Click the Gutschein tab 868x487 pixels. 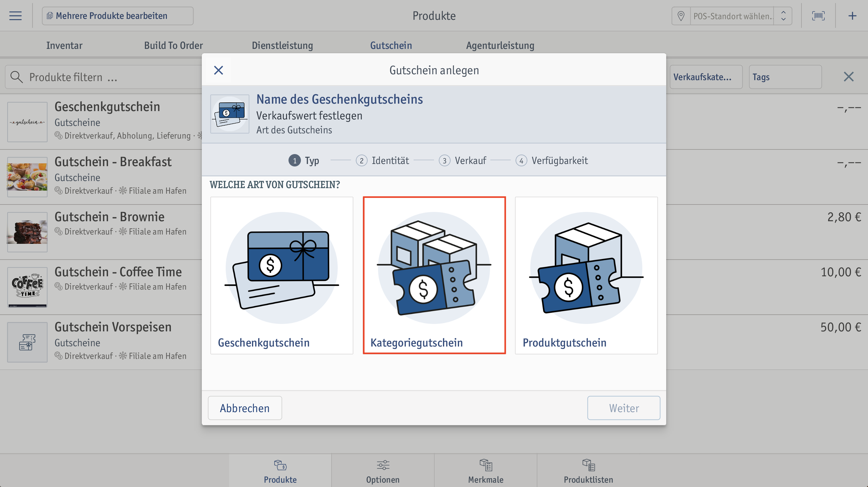coord(391,45)
